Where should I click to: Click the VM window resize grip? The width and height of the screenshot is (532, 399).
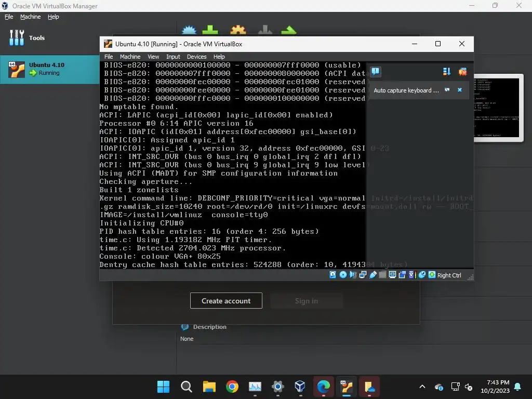(470, 277)
